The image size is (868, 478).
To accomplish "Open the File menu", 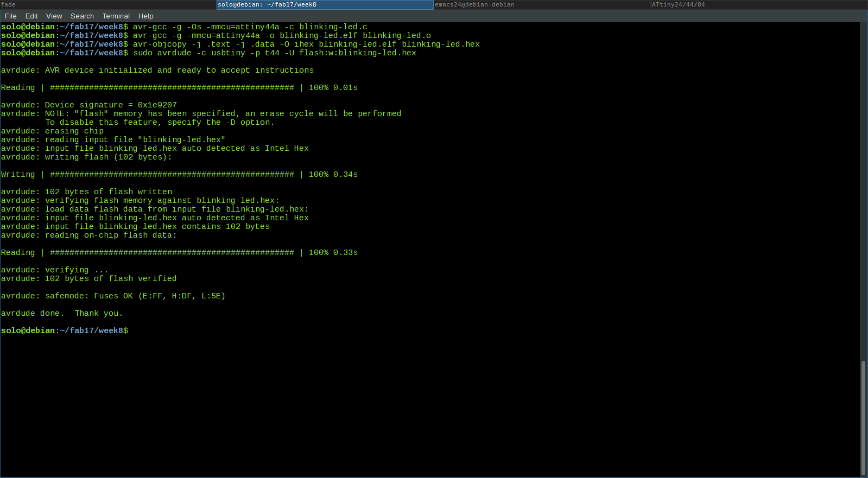I will coord(11,16).
